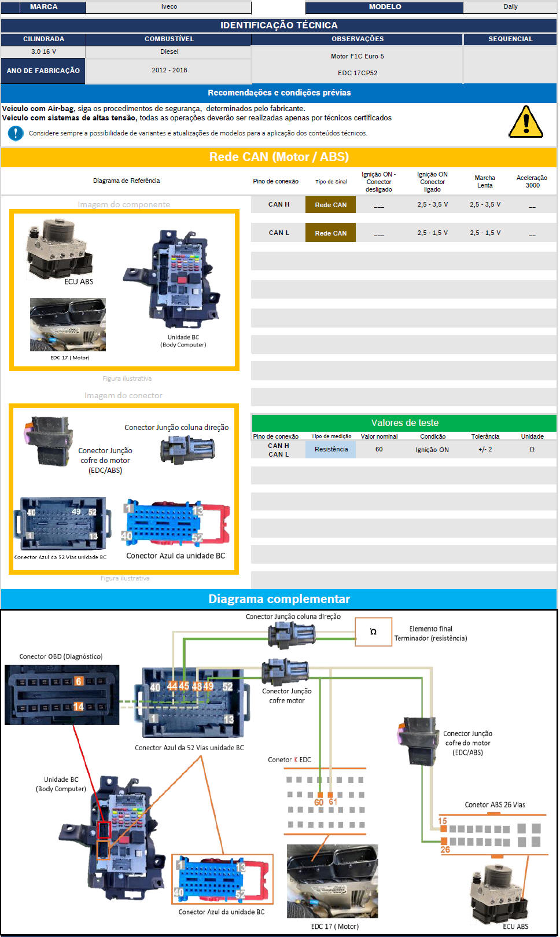Click pin 26 on the ABS 26-way connector

(x=444, y=842)
